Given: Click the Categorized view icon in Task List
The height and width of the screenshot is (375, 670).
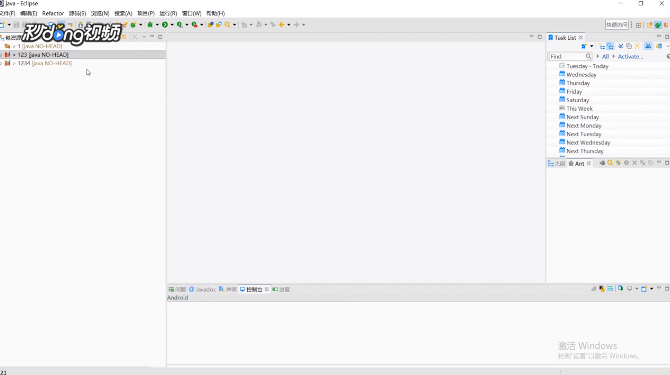Looking at the screenshot, I should pyautogui.click(x=602, y=46).
